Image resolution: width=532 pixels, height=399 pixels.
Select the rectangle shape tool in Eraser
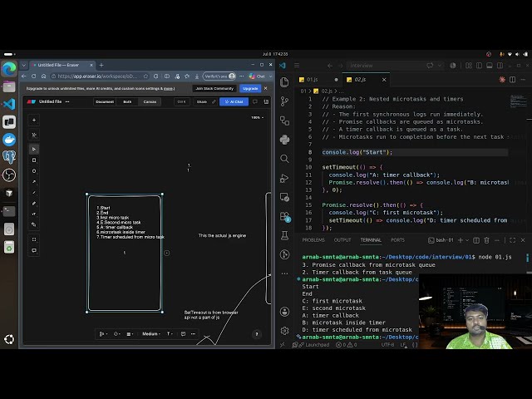(x=34, y=160)
